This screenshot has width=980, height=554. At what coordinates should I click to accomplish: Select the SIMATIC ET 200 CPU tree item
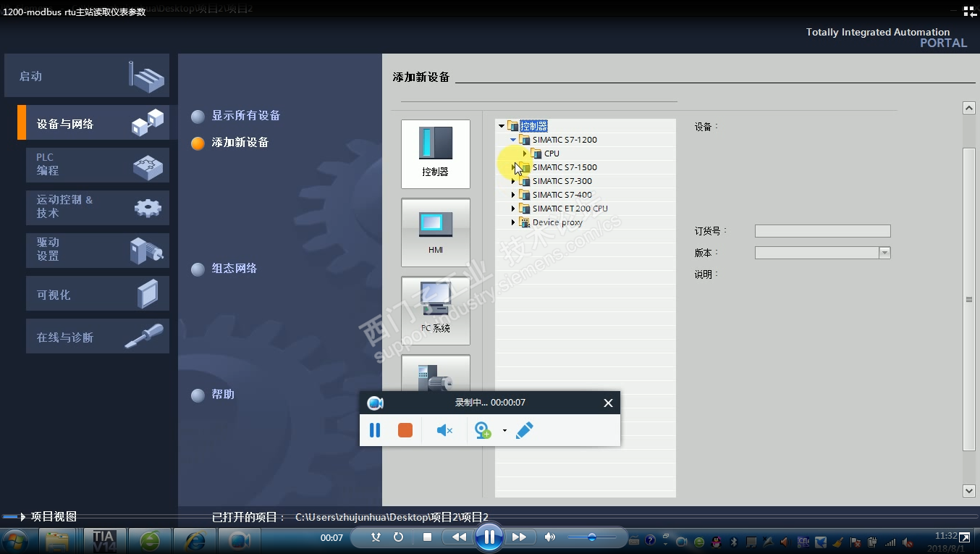570,209
